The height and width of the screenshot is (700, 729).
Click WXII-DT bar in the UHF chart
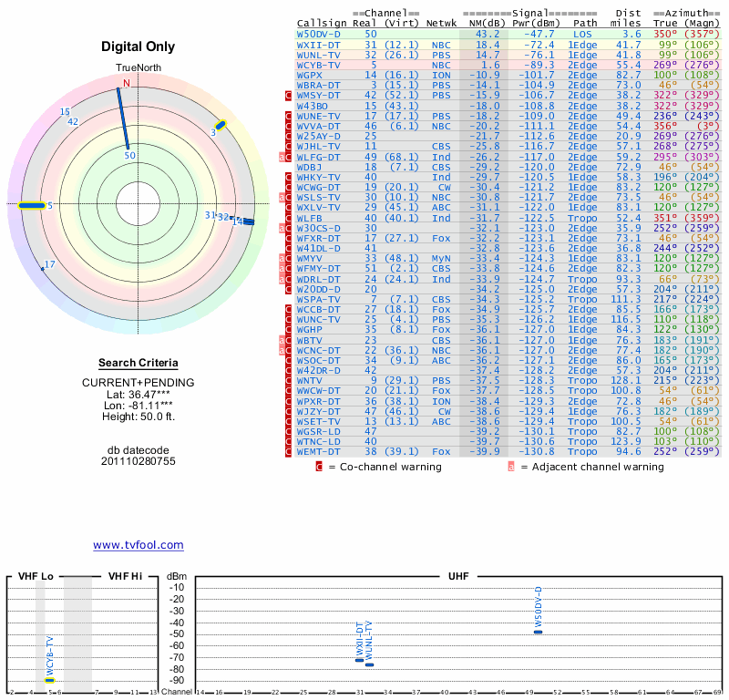point(359,659)
